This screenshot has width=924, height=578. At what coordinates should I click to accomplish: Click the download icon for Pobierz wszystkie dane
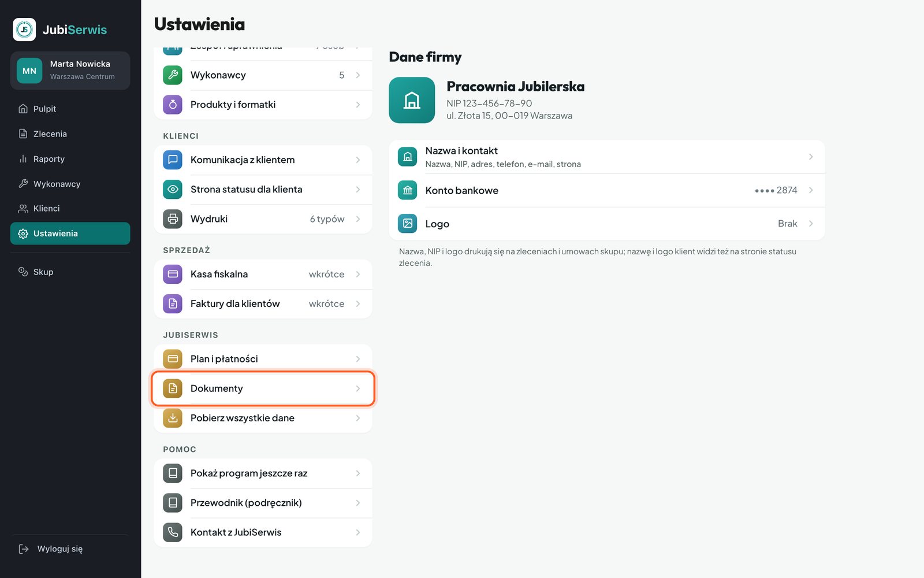173,418
